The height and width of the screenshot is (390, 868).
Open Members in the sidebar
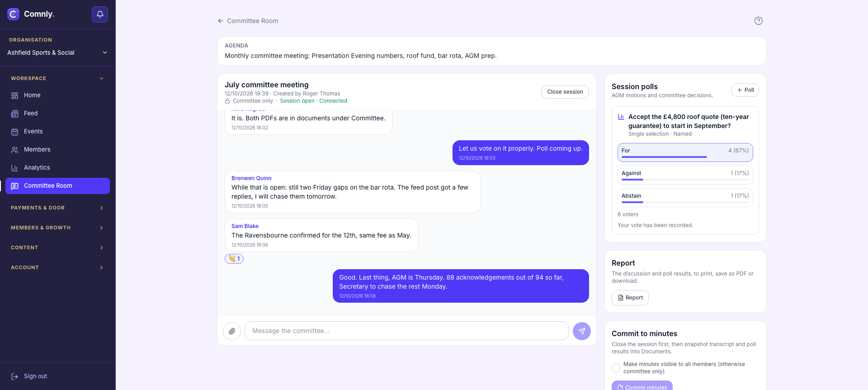[58, 150]
